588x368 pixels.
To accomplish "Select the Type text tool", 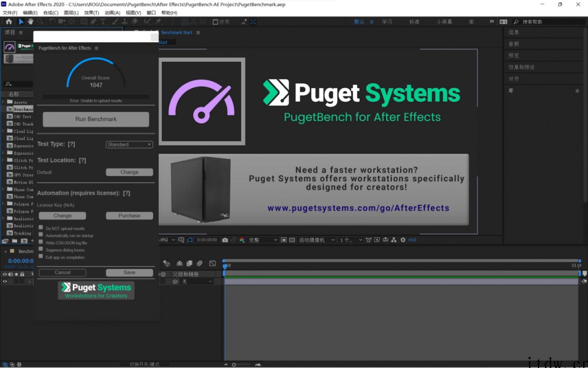I will 103,22.
